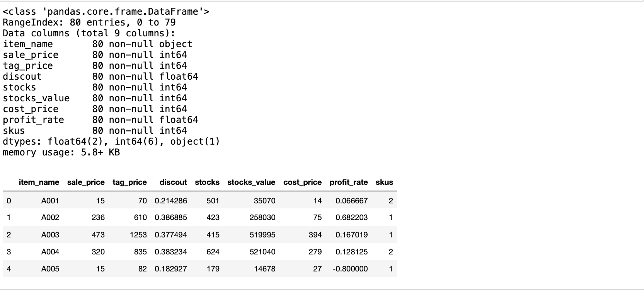Screen dimensions: 644x290
Task: Click profit_rate value 0.167019
Action: [352, 235]
